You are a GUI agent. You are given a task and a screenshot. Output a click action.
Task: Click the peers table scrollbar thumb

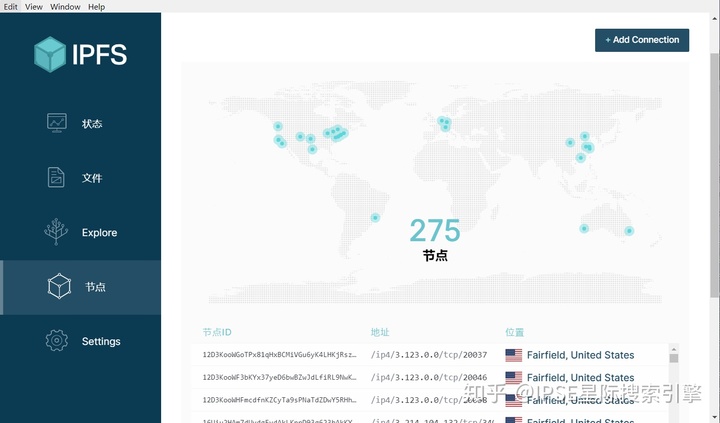click(x=674, y=359)
